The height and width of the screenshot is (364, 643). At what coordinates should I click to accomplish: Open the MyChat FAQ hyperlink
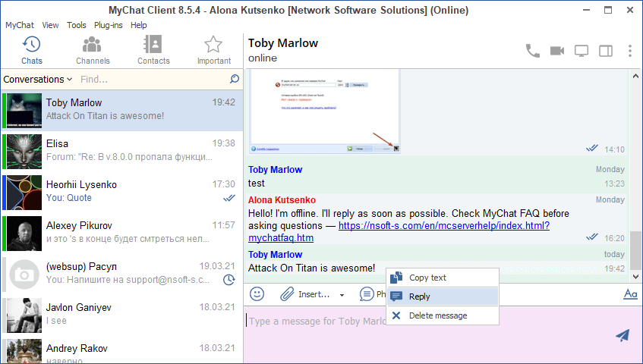443,226
